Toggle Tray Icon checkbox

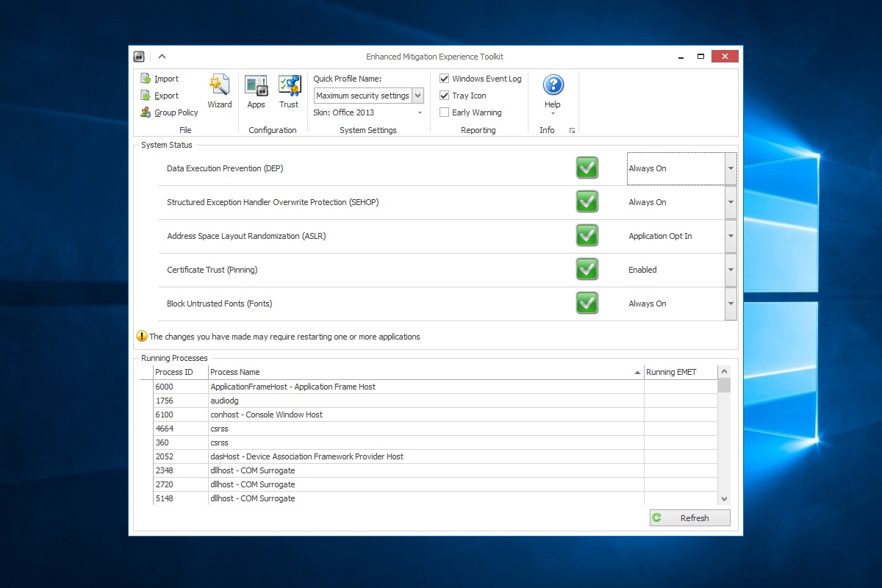point(444,96)
